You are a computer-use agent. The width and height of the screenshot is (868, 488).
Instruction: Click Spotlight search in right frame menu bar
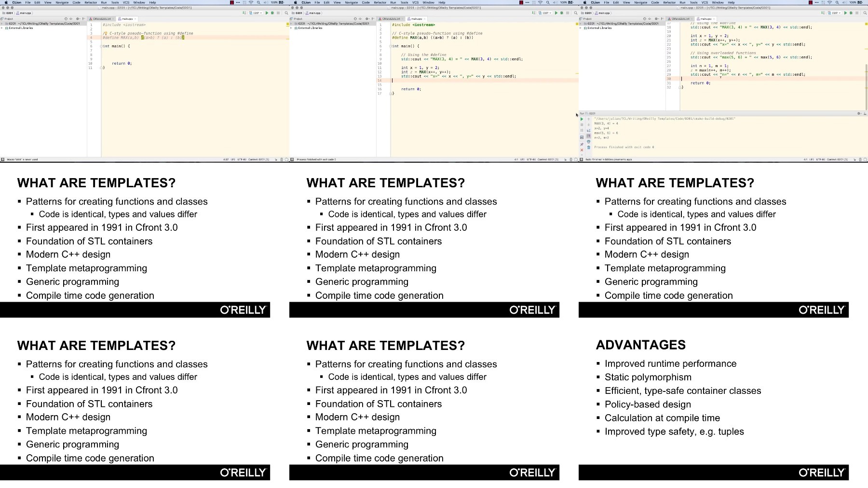(837, 2)
